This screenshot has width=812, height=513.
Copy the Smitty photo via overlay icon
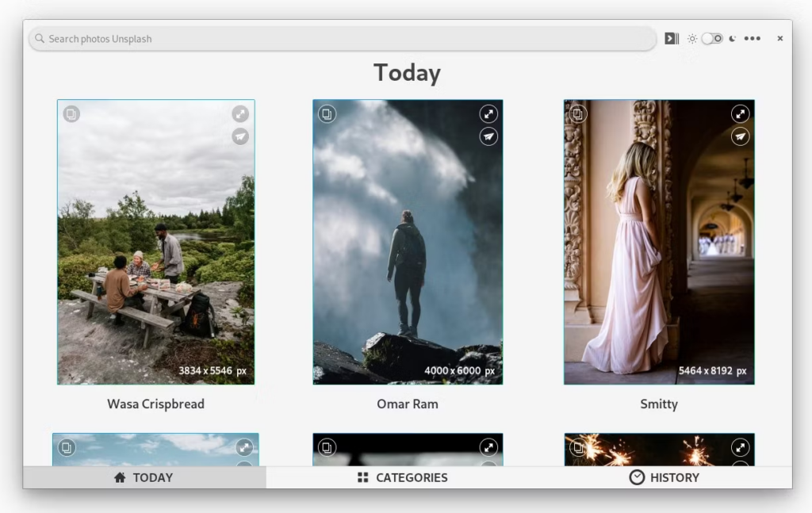click(x=578, y=114)
